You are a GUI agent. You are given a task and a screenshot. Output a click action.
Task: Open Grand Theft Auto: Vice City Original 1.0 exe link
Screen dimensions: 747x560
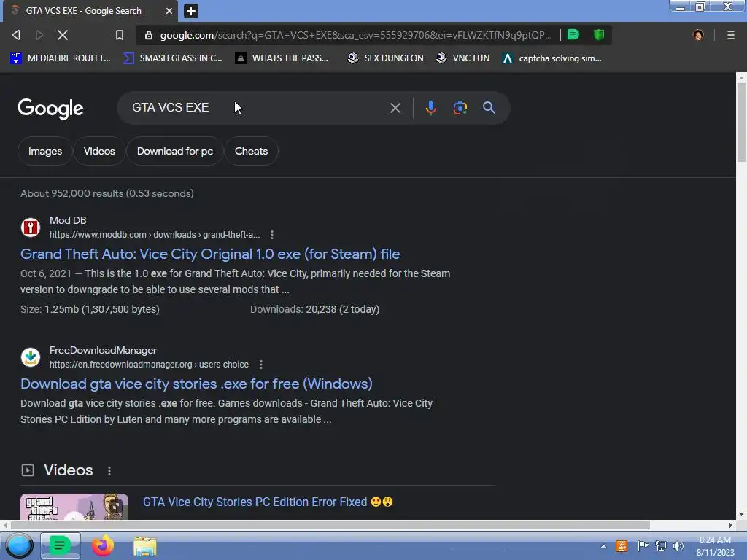point(210,254)
